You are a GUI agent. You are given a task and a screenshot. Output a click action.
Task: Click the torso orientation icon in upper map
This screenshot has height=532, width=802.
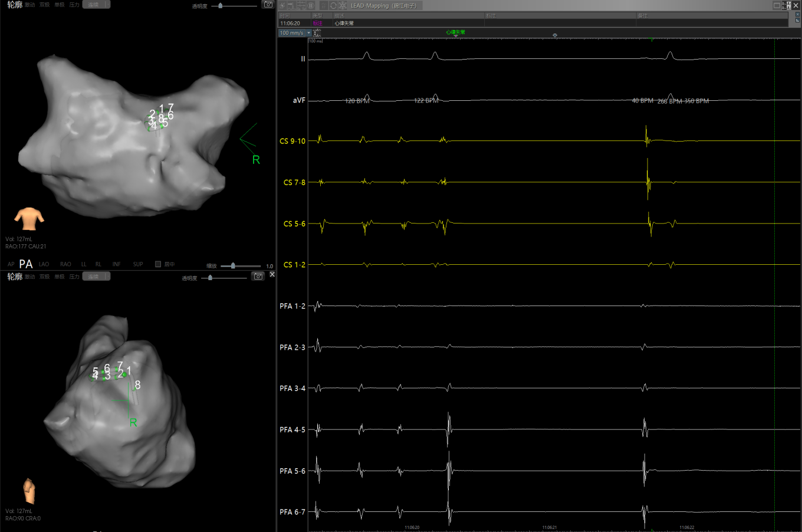pos(29,219)
